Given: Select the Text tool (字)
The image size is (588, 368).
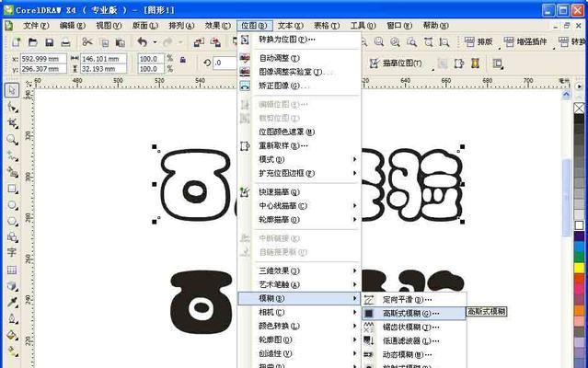Looking at the screenshot, I should pos(12,253).
